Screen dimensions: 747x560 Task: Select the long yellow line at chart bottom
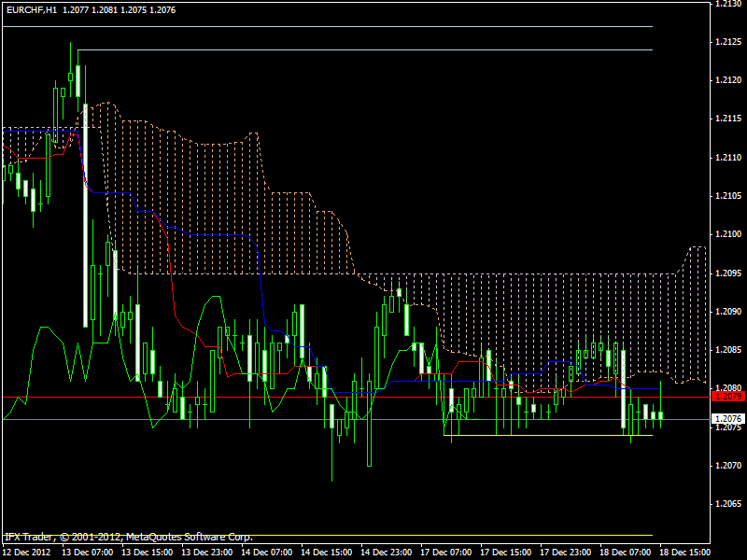[x=328, y=535]
